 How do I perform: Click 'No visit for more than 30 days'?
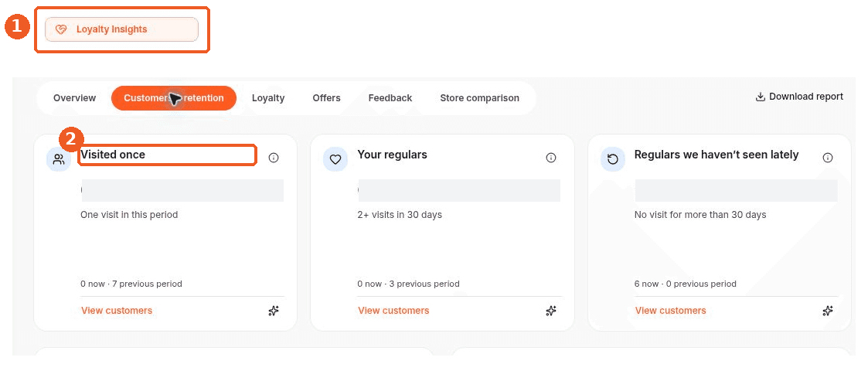(700, 215)
